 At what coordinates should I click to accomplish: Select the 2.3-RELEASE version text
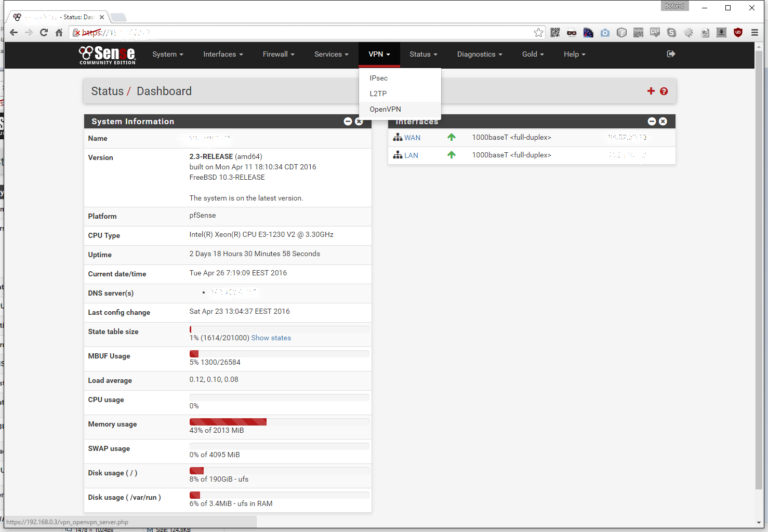click(x=211, y=156)
